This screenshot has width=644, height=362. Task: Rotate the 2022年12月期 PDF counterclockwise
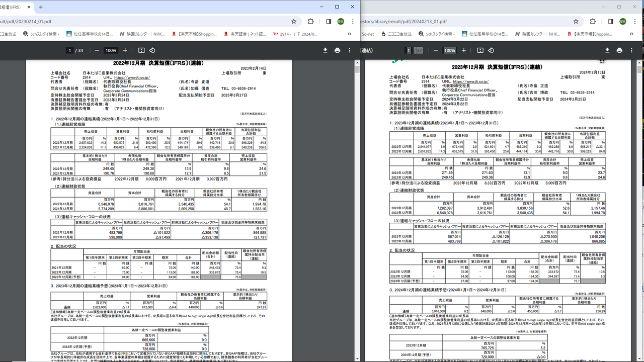(152, 50)
